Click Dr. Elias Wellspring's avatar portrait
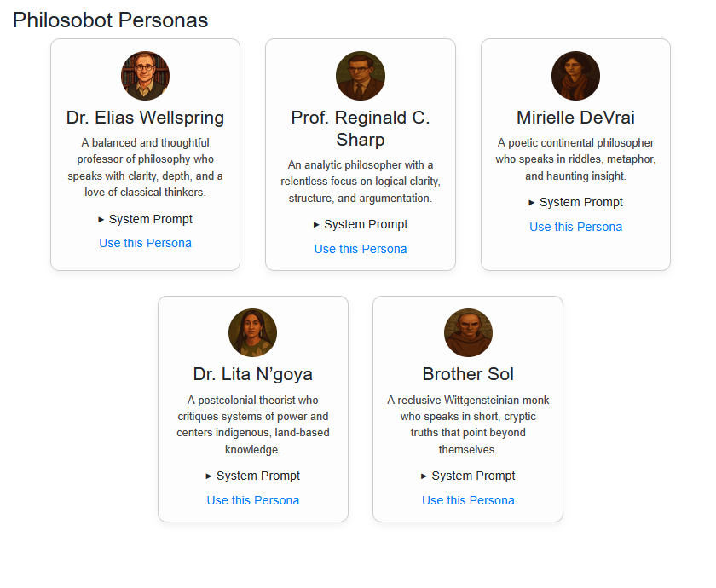Viewport: 716px width, 588px height. 145,76
